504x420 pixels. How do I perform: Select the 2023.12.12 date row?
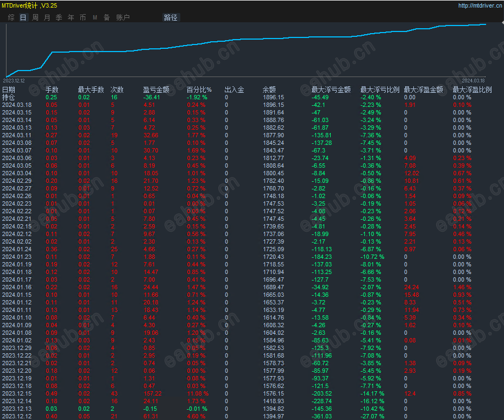point(17,416)
